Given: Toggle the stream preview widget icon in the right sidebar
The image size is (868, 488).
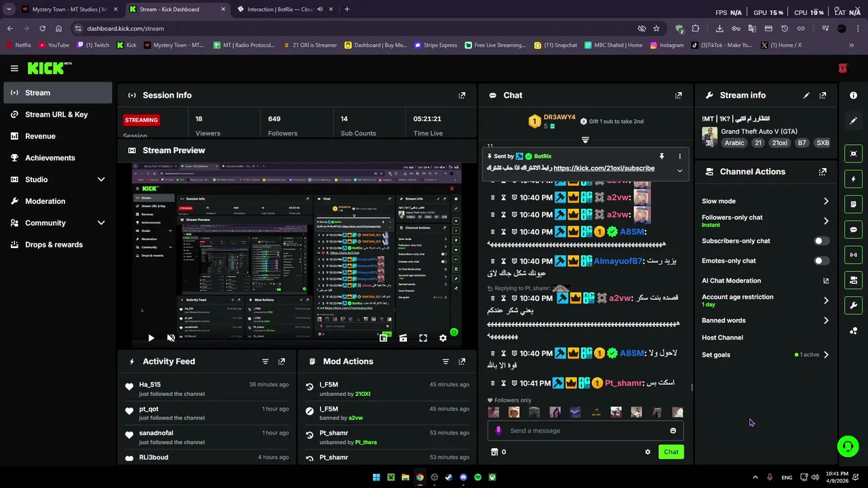Looking at the screenshot, I should (854, 154).
